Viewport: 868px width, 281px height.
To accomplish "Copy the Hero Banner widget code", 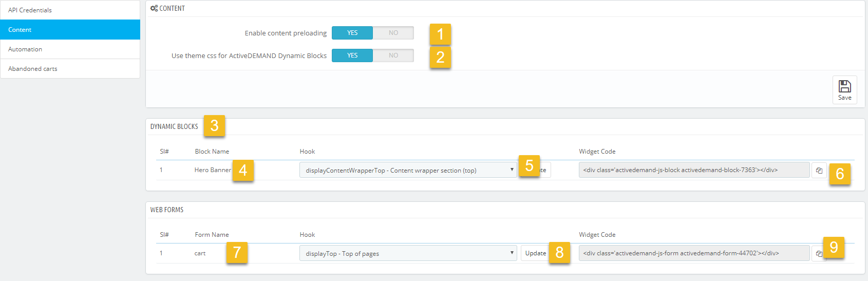I will (x=819, y=170).
